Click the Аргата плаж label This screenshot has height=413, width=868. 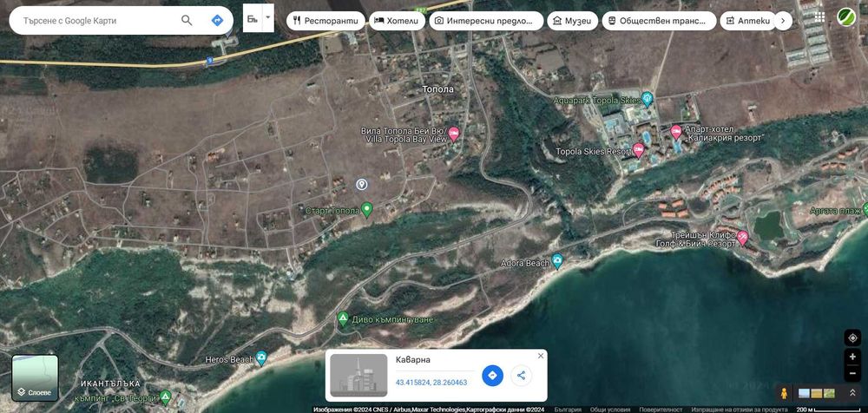coord(835,210)
